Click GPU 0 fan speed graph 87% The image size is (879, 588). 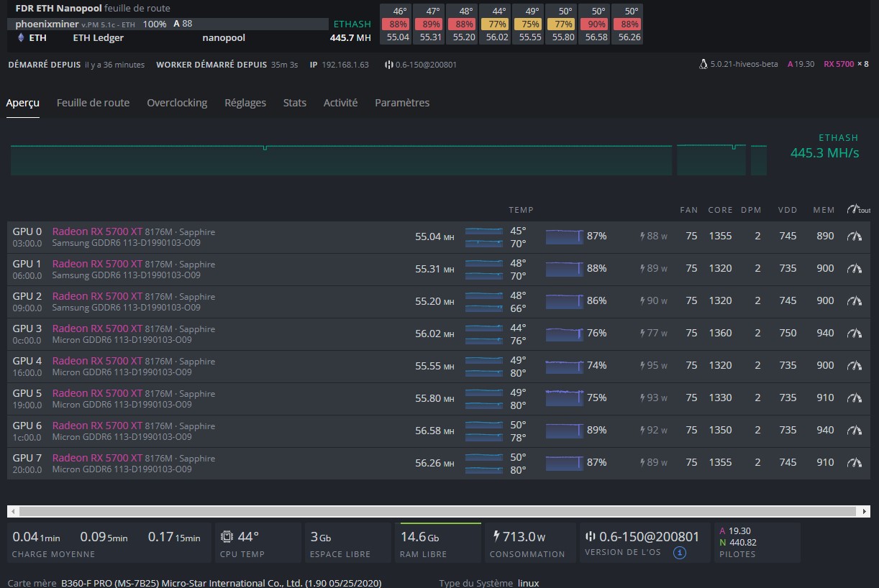(x=564, y=236)
